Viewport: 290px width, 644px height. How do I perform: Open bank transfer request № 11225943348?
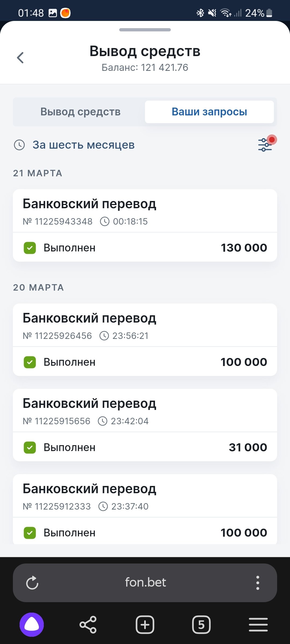point(145,211)
